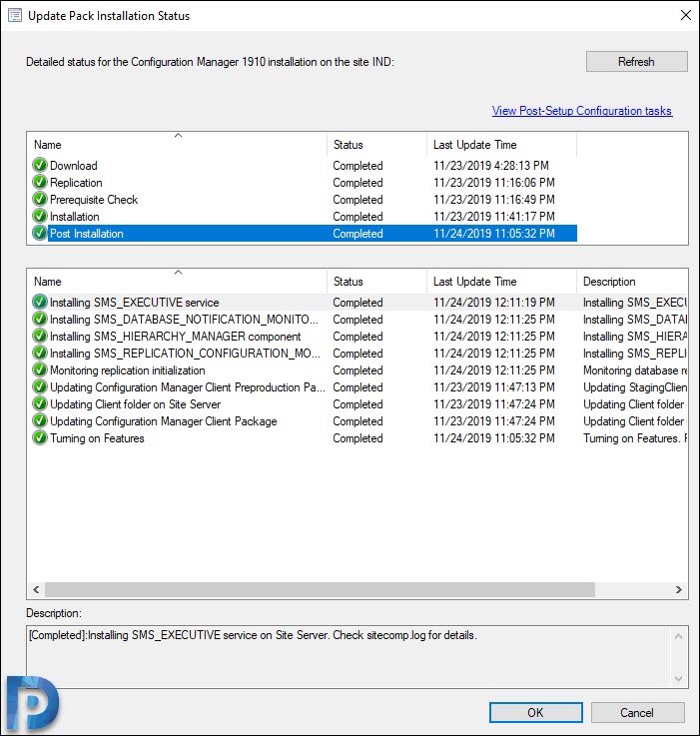Select Updating Configuration Manager Client Package row
Screen dimensions: 700x736
click(359, 421)
